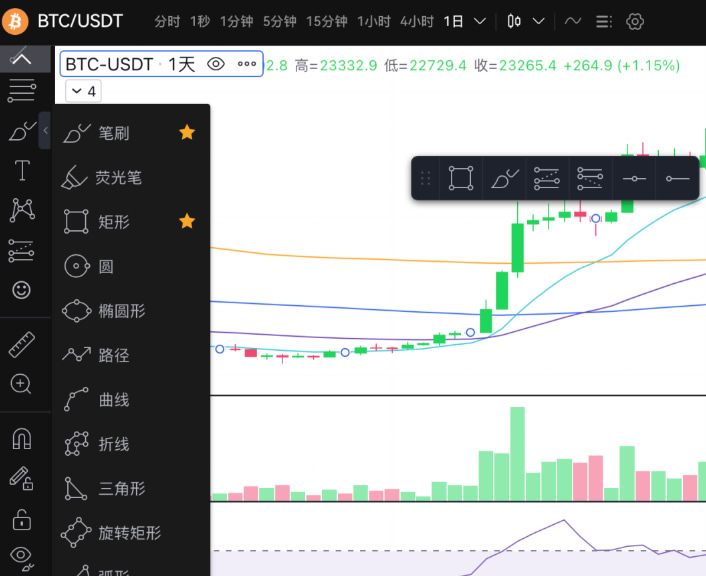
Task: Select horizontal ray tool in floating toolbar
Action: pyautogui.click(x=677, y=179)
